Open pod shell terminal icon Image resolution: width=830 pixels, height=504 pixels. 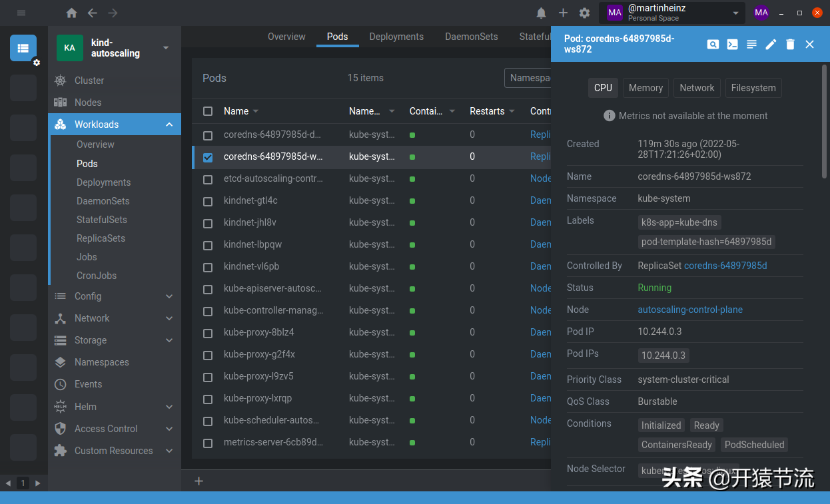tap(732, 45)
